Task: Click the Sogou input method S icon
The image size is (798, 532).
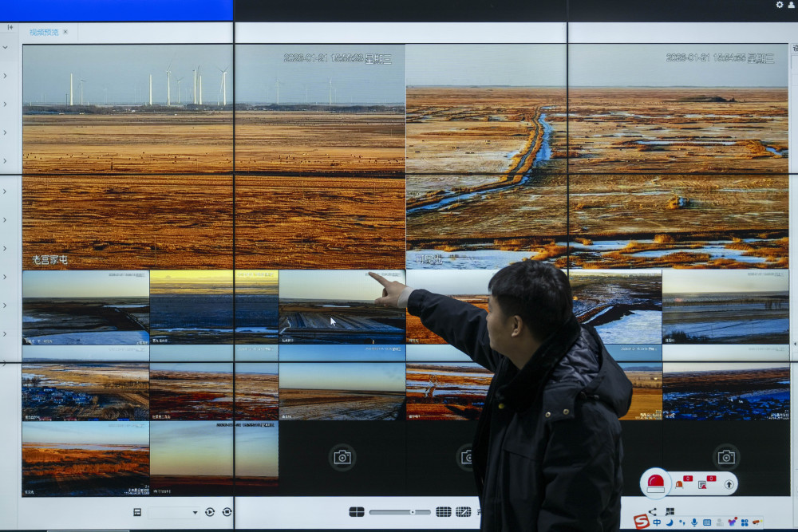Action: click(x=642, y=522)
